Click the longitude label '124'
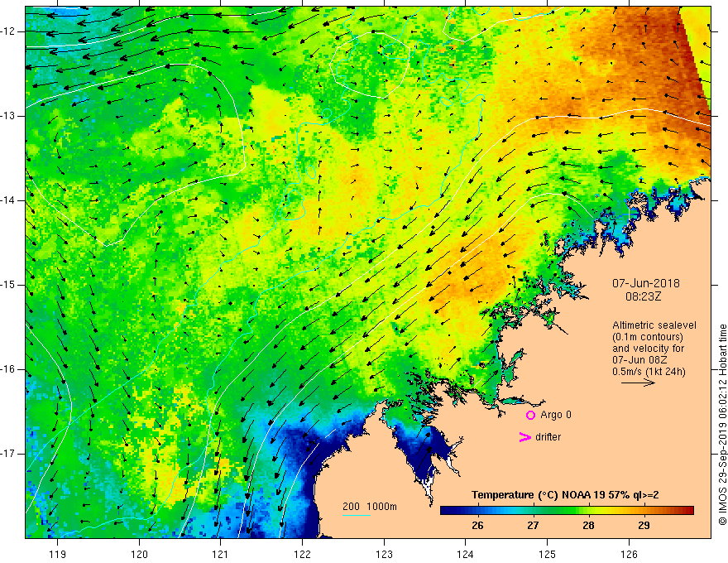The image size is (728, 563). 466,554
